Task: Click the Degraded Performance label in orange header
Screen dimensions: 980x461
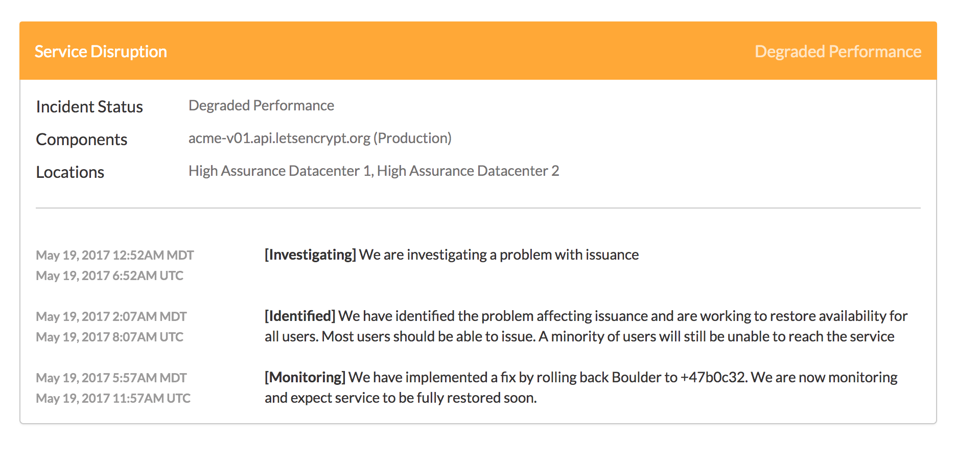Action: coord(838,52)
